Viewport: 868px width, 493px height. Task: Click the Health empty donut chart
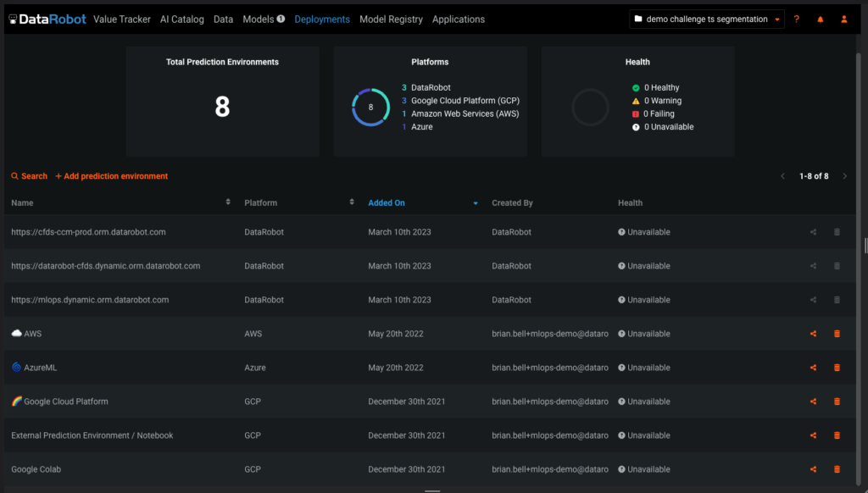point(590,108)
